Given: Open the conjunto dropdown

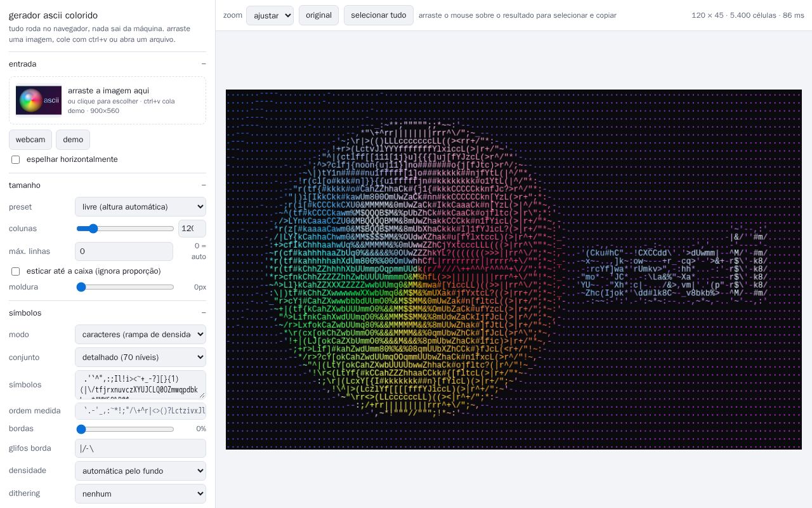Looking at the screenshot, I should click(140, 358).
